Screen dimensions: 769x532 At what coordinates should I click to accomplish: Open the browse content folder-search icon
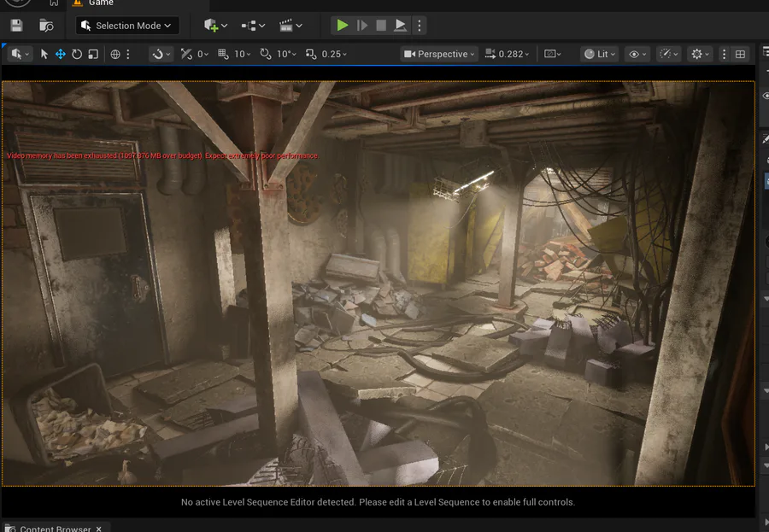pyautogui.click(x=46, y=26)
